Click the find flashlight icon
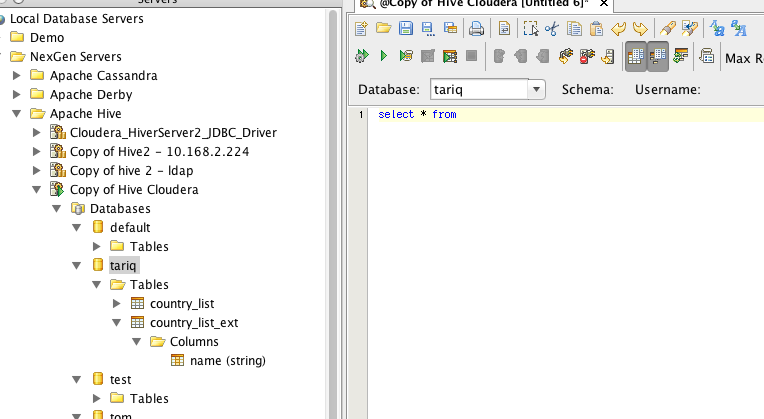764x419 pixels. pos(668,29)
